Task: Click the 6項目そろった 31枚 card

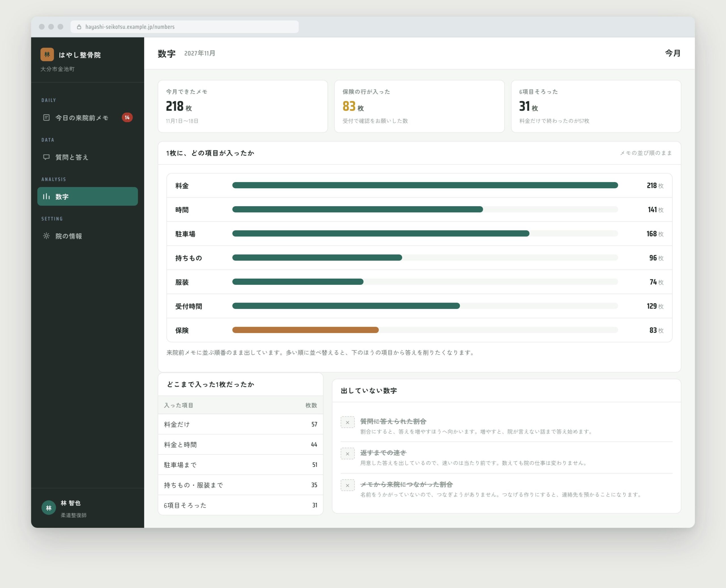Action: pos(596,106)
